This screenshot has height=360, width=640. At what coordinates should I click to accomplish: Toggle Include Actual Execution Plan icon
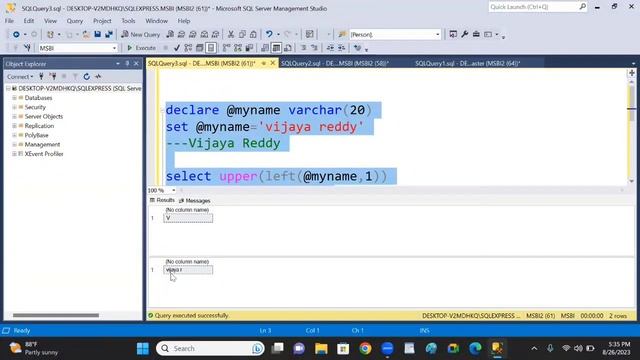(227, 48)
